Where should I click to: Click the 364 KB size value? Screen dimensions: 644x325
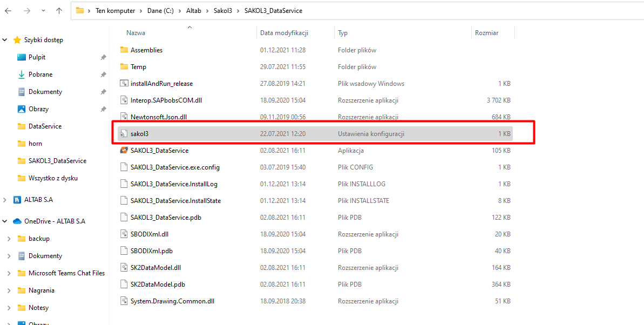501,285
